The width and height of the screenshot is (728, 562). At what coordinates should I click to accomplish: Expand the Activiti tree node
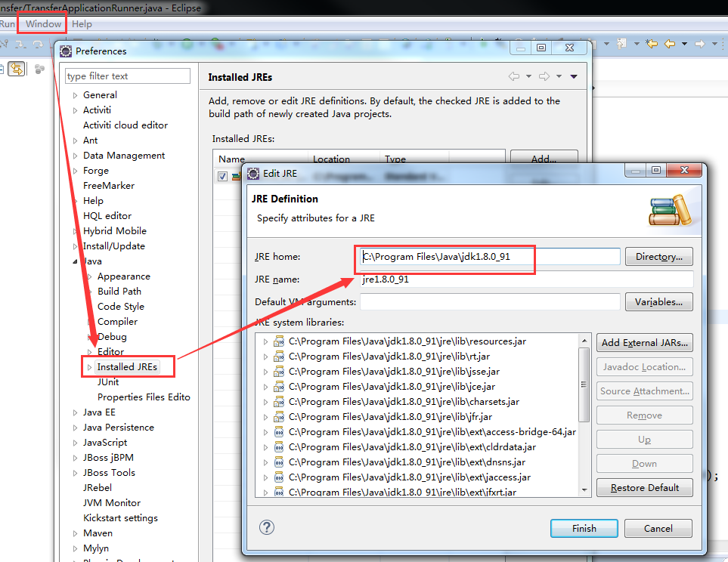[75, 110]
